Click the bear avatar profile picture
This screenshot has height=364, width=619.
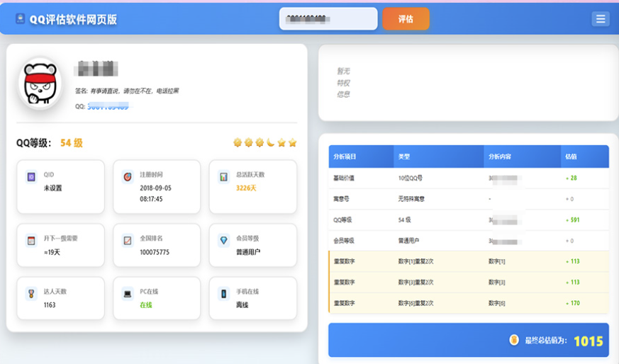[40, 84]
